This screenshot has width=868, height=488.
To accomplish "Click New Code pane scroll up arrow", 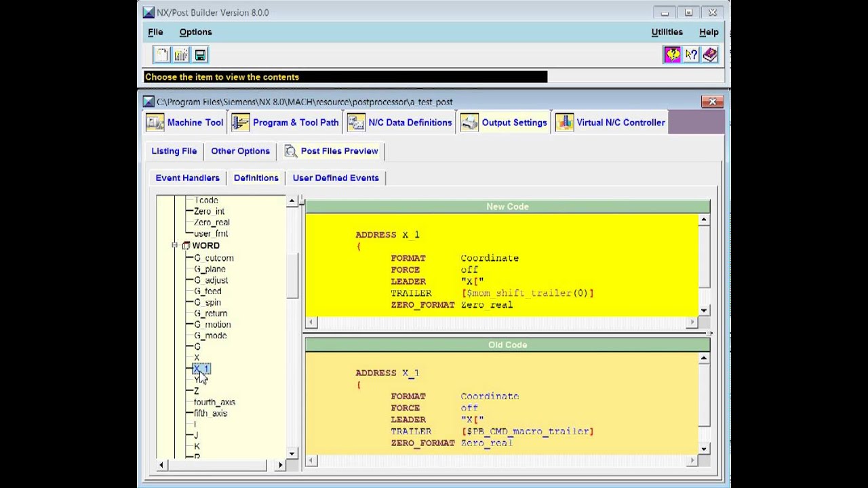I will click(x=704, y=220).
